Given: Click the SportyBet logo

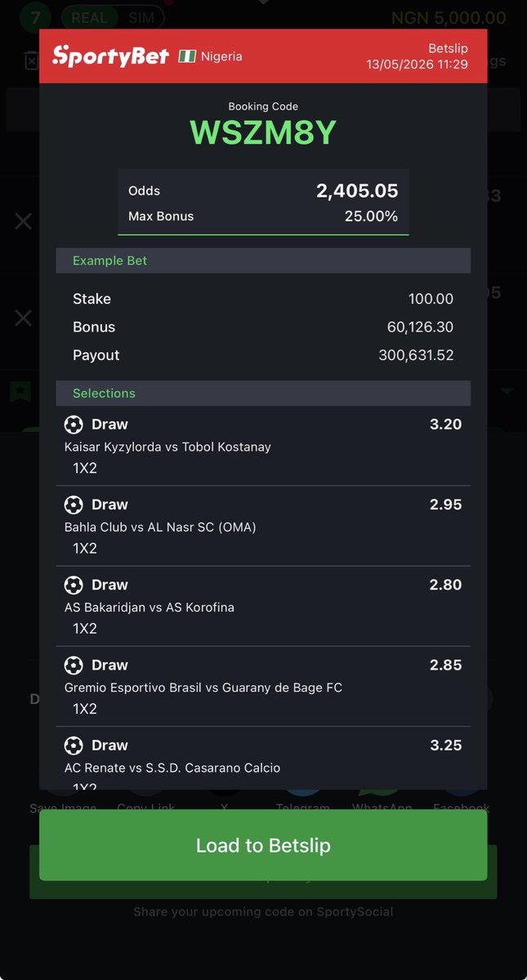Looking at the screenshot, I should click(x=110, y=56).
